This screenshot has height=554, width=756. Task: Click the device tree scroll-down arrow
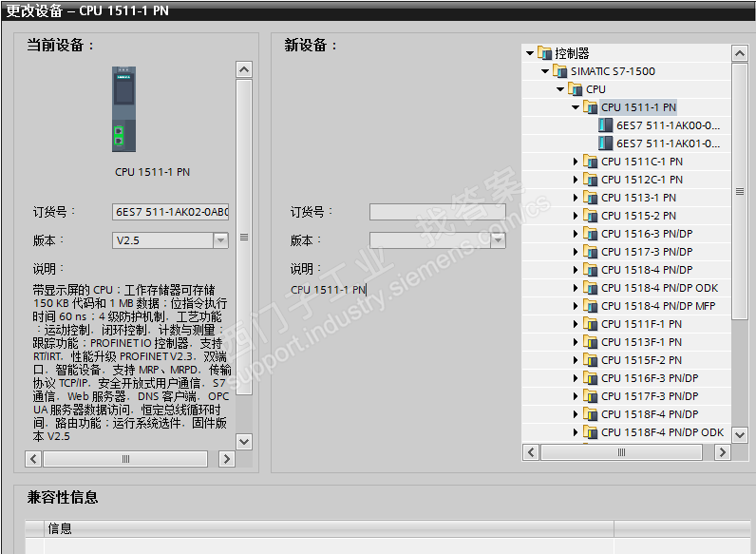click(x=740, y=434)
